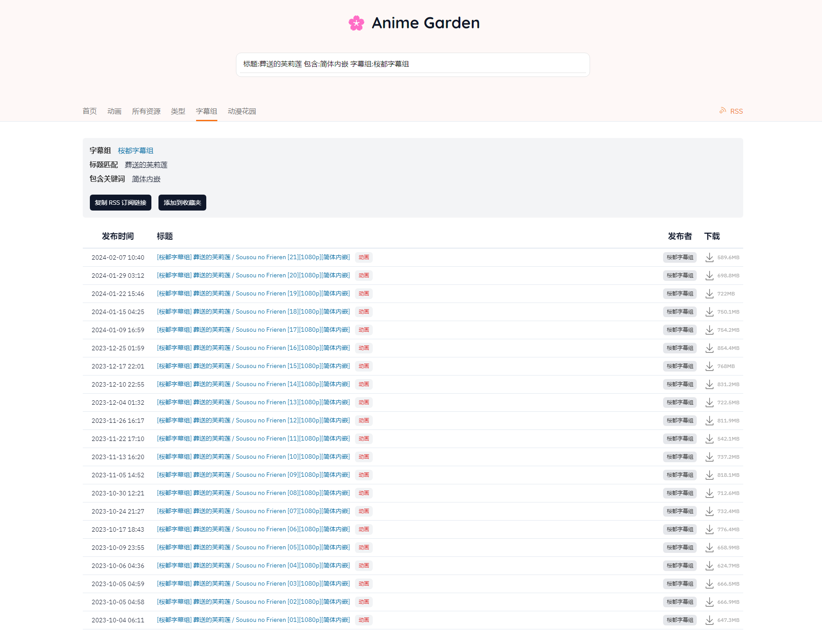Open the 首页 home tab
Image resolution: width=822 pixels, height=644 pixels.
pyautogui.click(x=89, y=111)
